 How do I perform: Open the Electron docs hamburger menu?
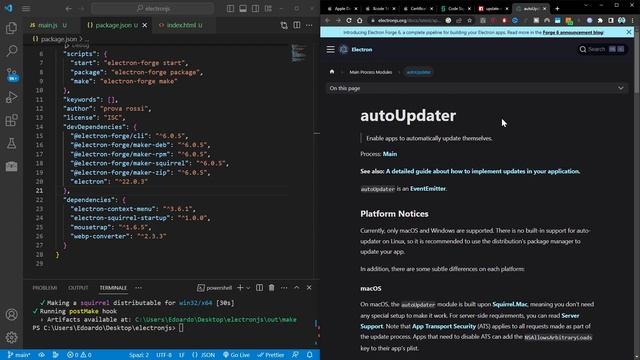(x=331, y=49)
